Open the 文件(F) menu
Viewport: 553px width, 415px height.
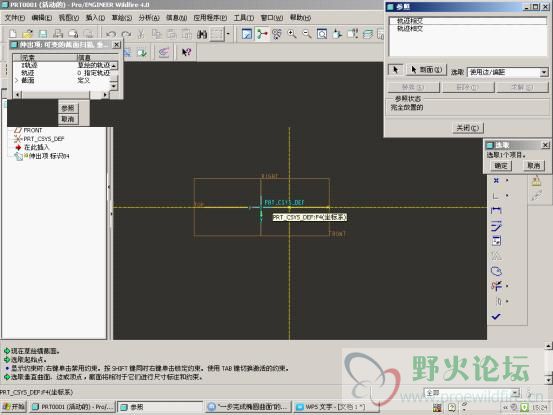point(15,18)
